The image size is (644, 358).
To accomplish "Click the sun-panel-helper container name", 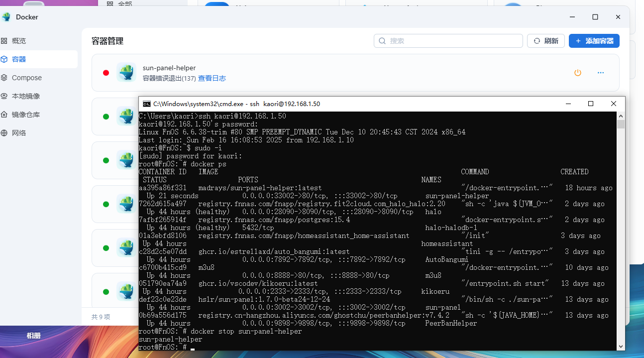I will pyautogui.click(x=169, y=68).
